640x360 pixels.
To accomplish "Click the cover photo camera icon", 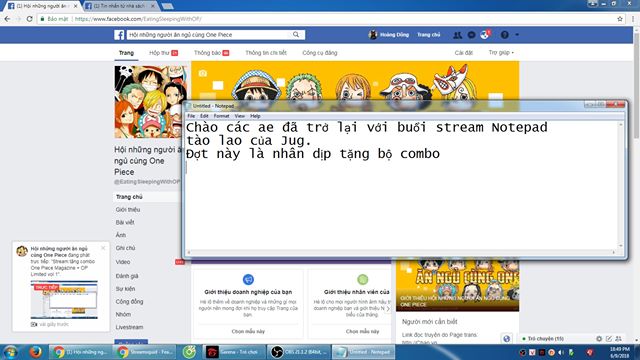I will coord(202,73).
